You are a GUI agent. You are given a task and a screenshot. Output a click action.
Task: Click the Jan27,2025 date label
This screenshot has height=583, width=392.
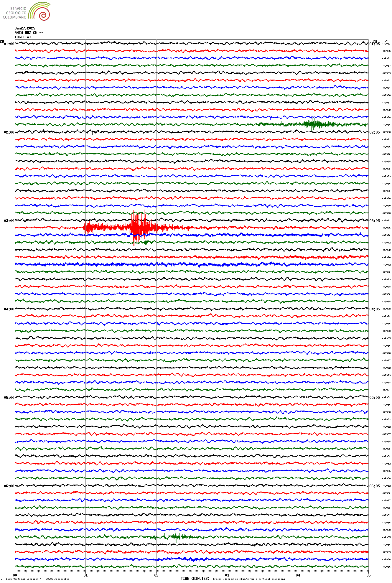click(x=25, y=28)
